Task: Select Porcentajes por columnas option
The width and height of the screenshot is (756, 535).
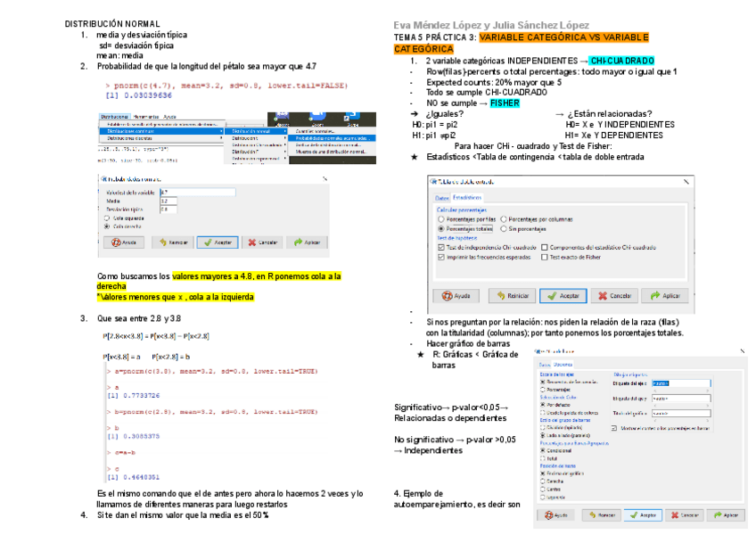Action: tap(504, 219)
